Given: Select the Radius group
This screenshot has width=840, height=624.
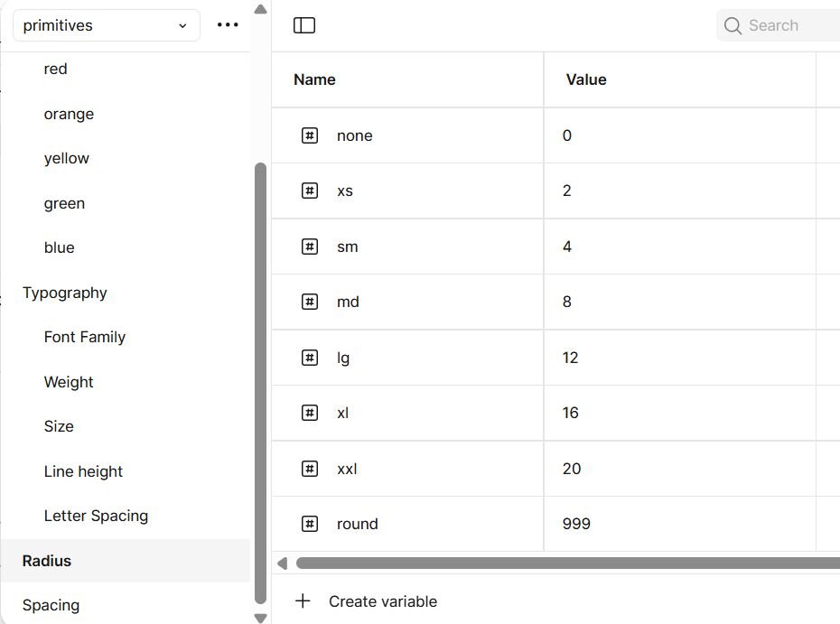Looking at the screenshot, I should click(47, 561).
